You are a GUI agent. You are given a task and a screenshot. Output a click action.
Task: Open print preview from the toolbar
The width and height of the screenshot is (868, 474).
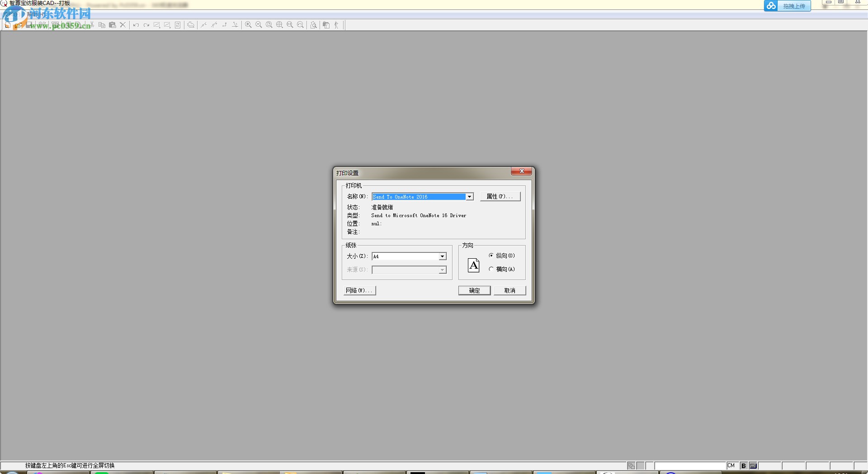(313, 25)
